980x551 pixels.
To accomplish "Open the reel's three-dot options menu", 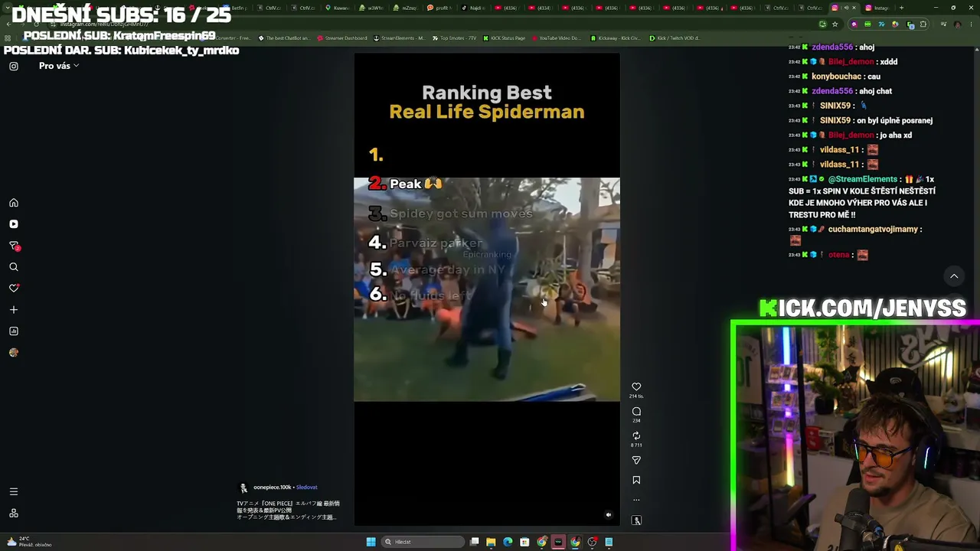I will (x=636, y=500).
